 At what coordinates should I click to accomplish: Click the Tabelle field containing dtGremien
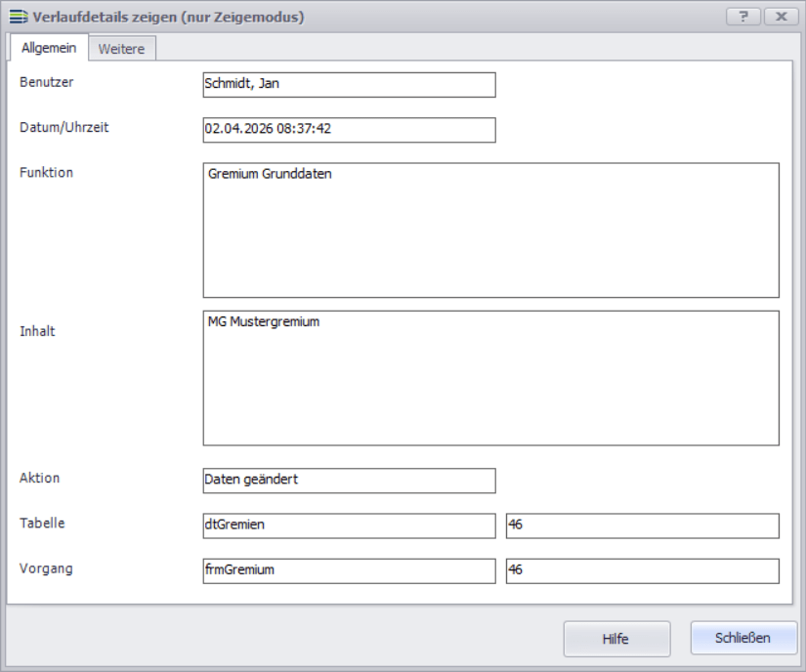click(x=349, y=525)
